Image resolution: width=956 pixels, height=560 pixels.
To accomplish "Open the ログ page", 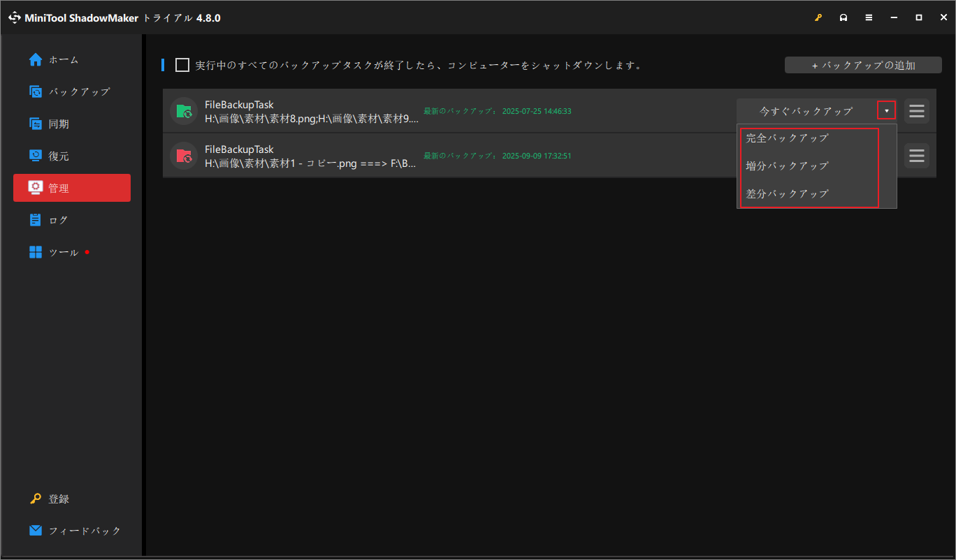I will pos(72,220).
